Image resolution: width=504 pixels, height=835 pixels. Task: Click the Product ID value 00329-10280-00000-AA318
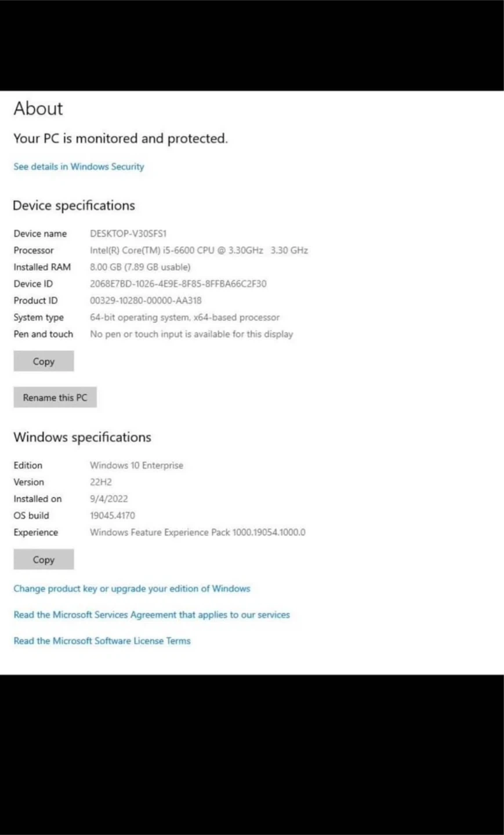tap(146, 300)
